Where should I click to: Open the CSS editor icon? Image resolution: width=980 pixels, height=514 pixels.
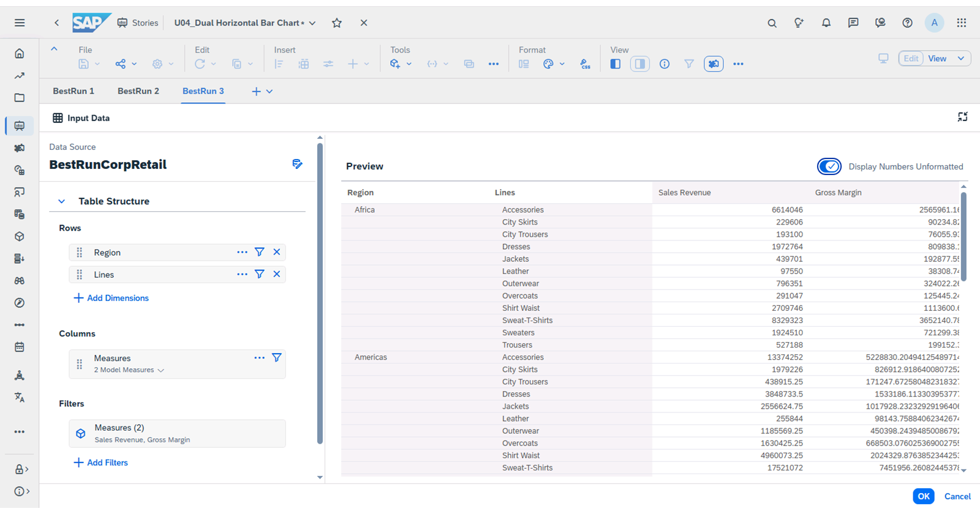pyautogui.click(x=586, y=64)
